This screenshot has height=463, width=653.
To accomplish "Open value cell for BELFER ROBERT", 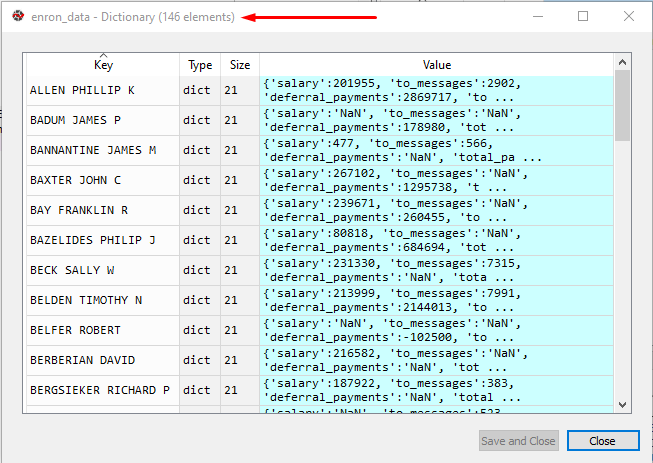I will pyautogui.click(x=436, y=330).
